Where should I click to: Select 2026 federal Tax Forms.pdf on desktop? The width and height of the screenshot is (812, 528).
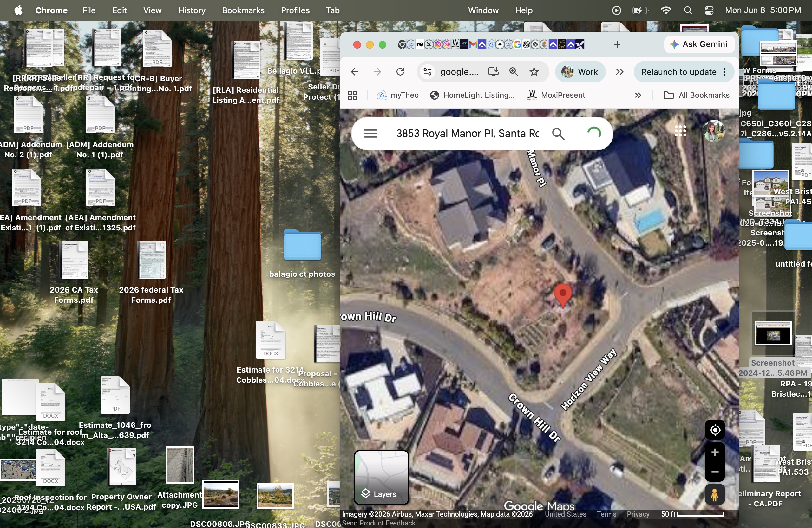pos(151,273)
